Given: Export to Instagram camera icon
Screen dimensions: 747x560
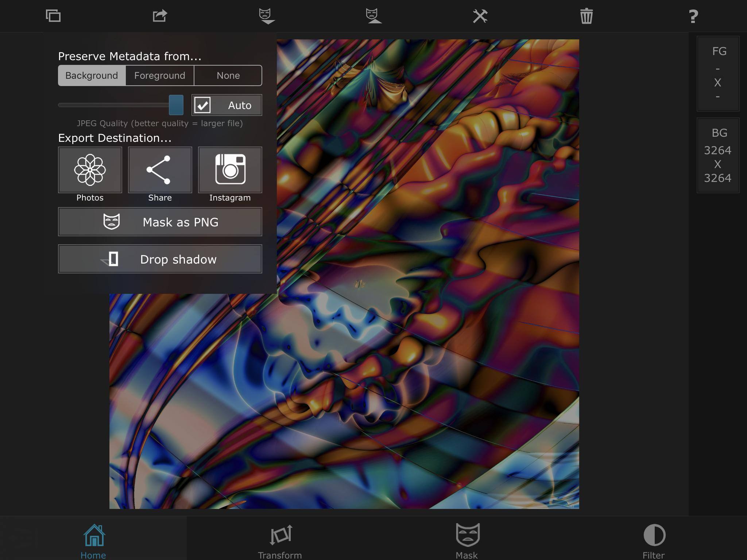Looking at the screenshot, I should (x=230, y=170).
